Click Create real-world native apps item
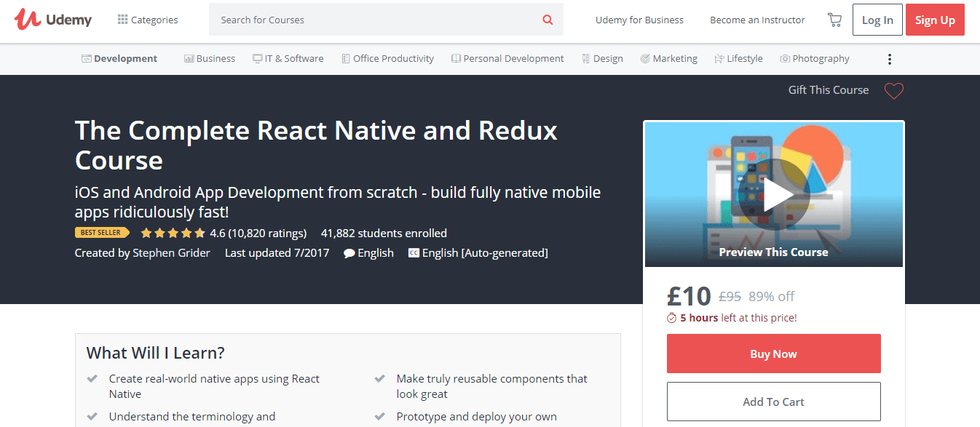The height and width of the screenshot is (427, 980). coord(214,386)
